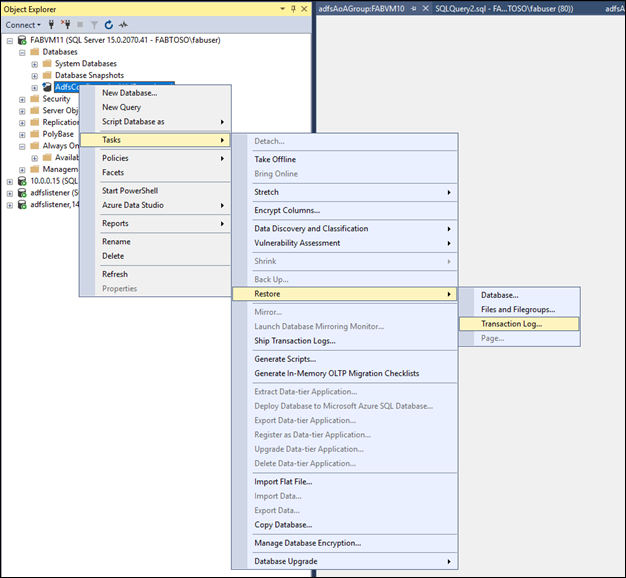Click the Management folder icon
Screen dimensions: 626x578
click(35, 169)
